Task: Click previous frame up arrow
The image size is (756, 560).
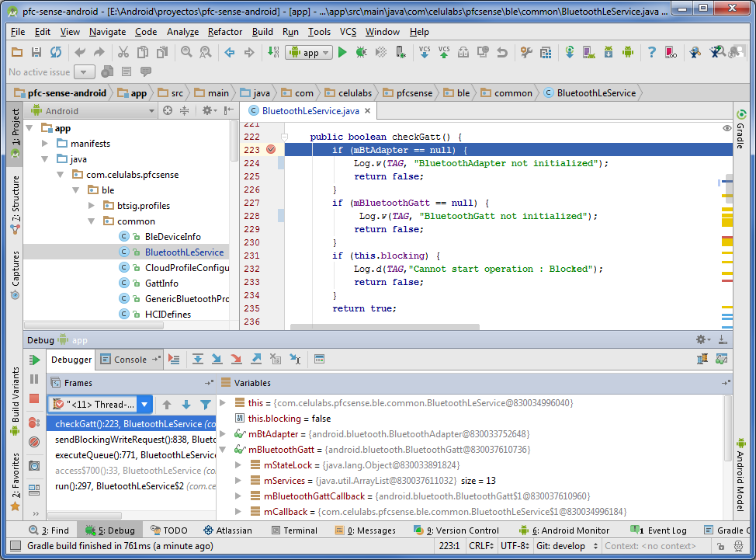Action: (x=167, y=405)
